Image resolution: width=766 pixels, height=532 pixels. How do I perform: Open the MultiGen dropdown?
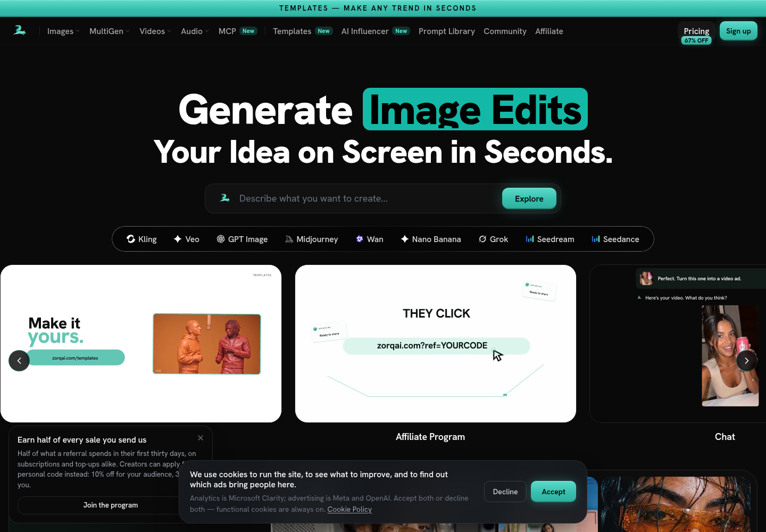(110, 31)
